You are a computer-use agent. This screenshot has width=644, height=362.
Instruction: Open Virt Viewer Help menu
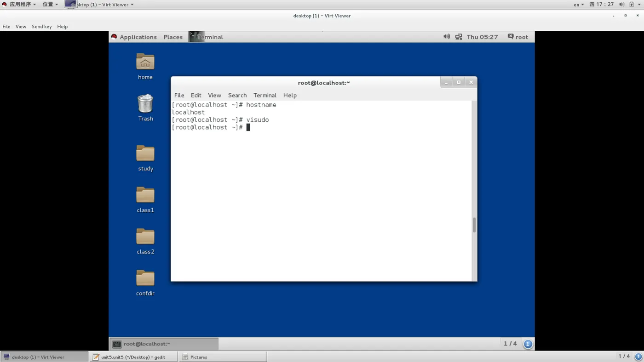pyautogui.click(x=63, y=26)
